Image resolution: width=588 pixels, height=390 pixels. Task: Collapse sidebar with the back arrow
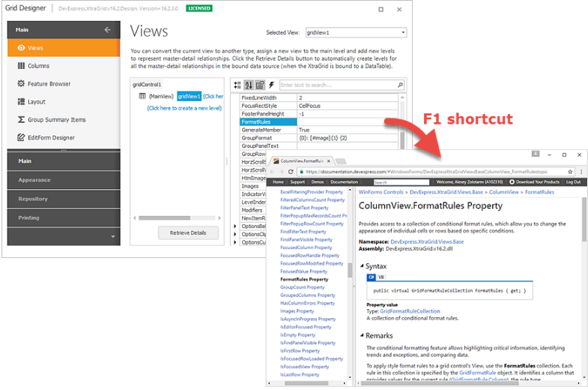click(108, 30)
